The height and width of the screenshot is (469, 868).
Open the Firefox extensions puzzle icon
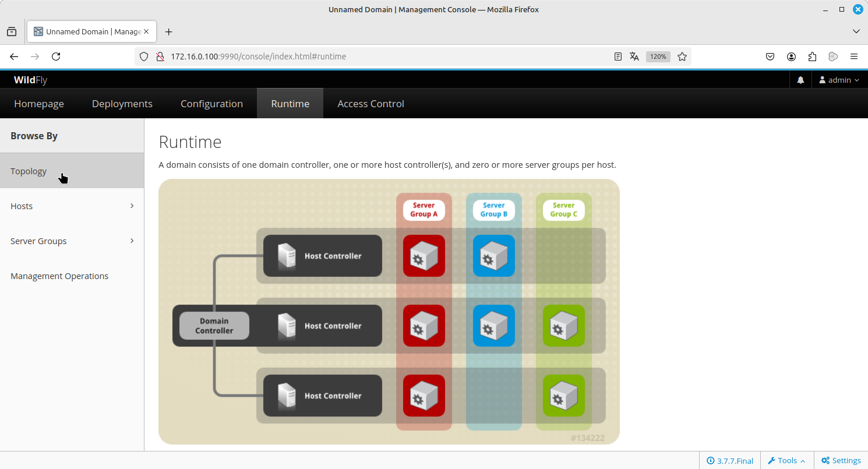(812, 57)
